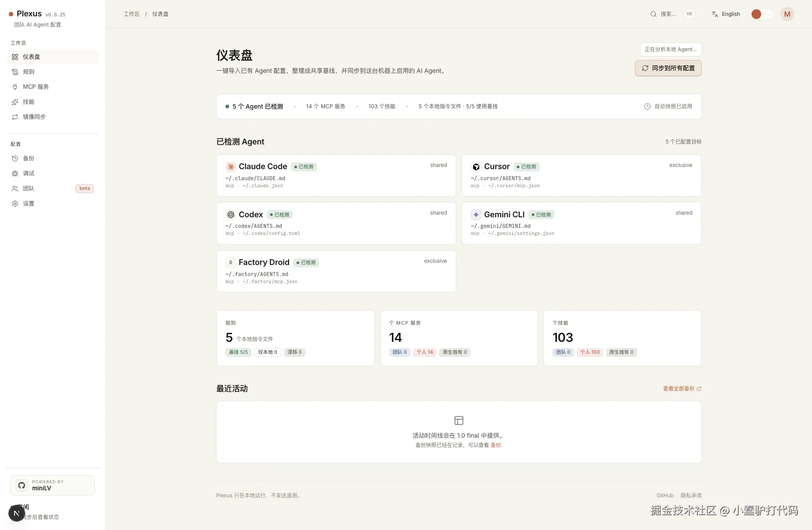Image resolution: width=812 pixels, height=530 pixels.
Task: Click the 漂移 0 tag
Action: pos(294,352)
